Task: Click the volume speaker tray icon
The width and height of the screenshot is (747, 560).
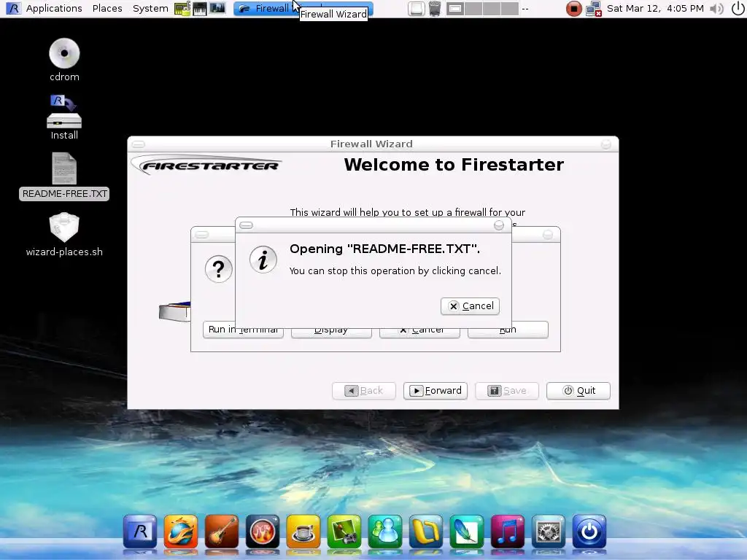Action: (x=716, y=9)
